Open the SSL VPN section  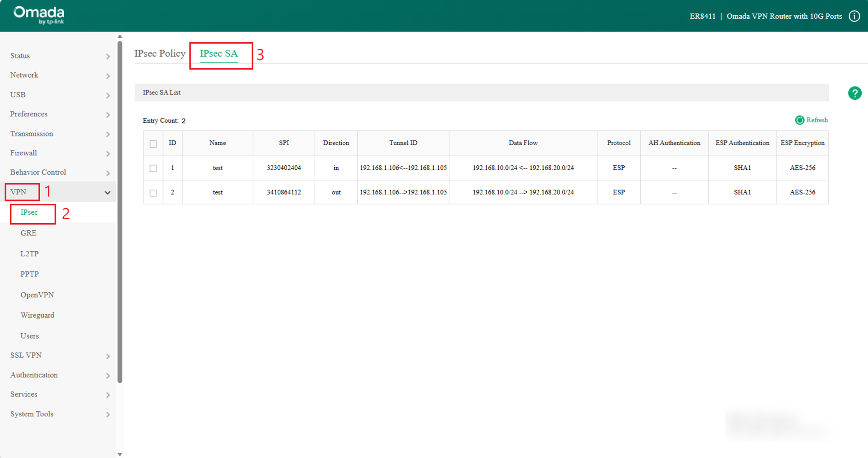(25, 355)
